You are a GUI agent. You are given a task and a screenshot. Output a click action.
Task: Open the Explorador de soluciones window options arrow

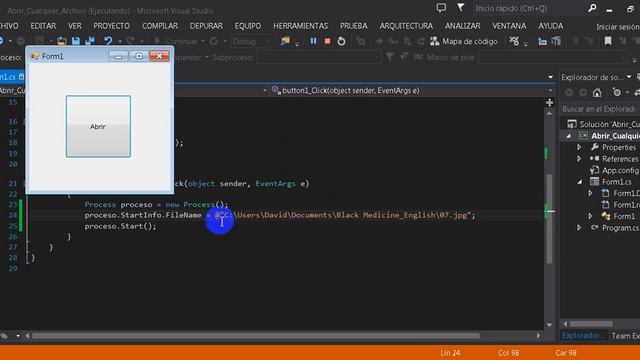(629, 77)
